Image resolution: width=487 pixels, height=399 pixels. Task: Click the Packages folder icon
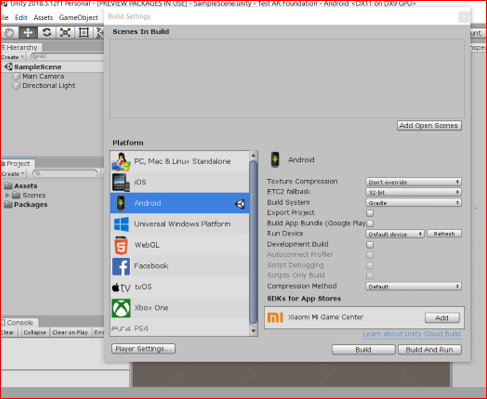point(8,204)
